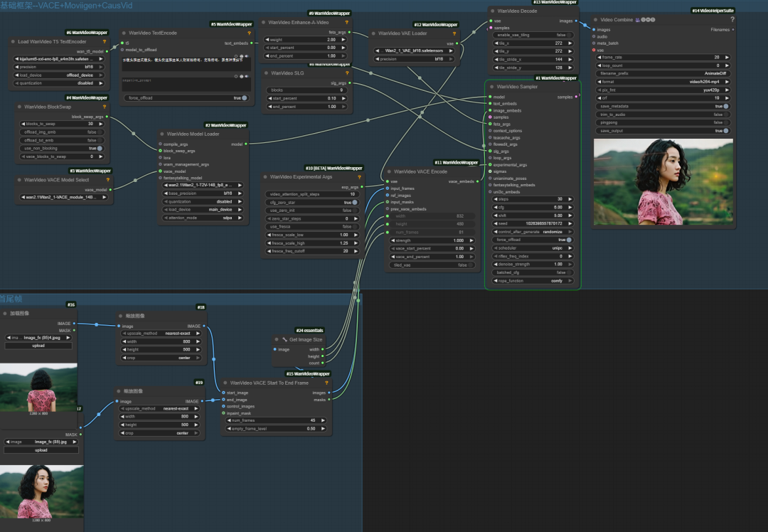
Task: Open help question mark on Video Combine node
Action: [x=732, y=20]
